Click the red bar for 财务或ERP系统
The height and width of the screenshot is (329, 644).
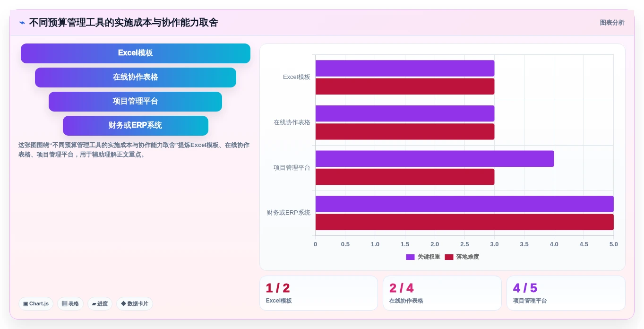pos(464,222)
